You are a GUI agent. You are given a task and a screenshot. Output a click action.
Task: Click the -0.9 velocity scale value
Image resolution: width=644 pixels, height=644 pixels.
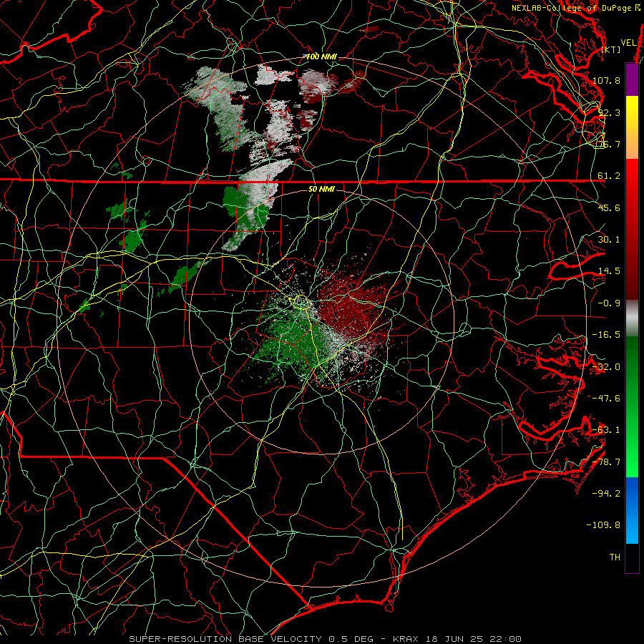[609, 303]
